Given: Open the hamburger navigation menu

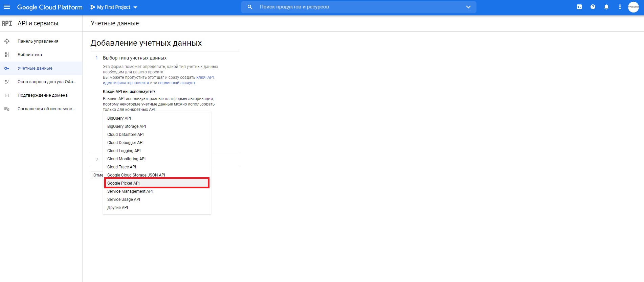Looking at the screenshot, I should pyautogui.click(x=7, y=7).
